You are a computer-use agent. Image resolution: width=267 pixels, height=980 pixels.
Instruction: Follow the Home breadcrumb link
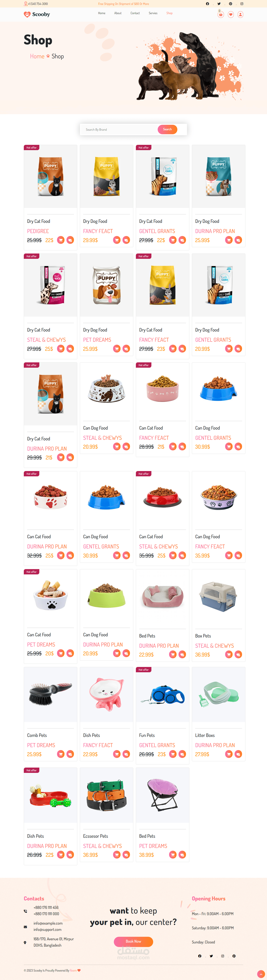[x=37, y=56]
